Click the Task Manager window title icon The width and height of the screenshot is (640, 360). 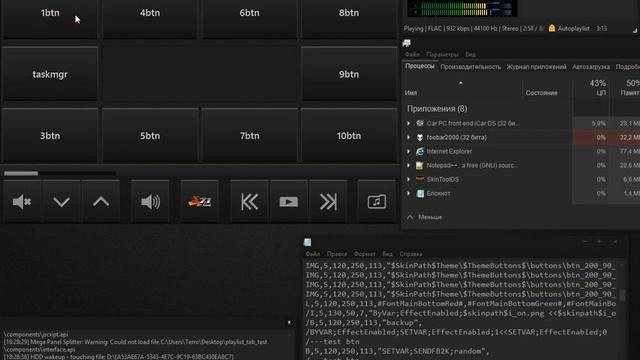(407, 43)
